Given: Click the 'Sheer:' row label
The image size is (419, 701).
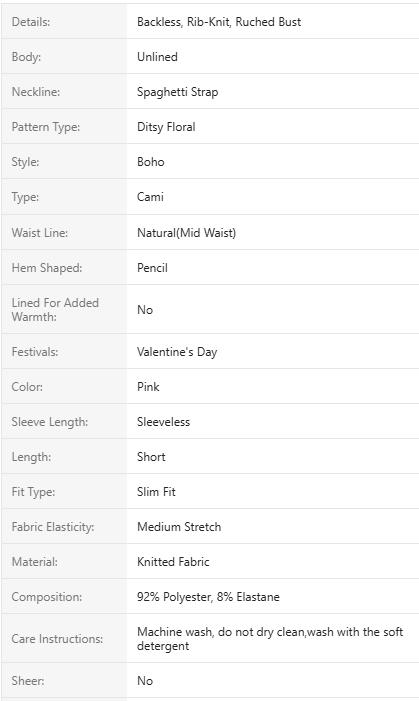Looking at the screenshot, I should pyautogui.click(x=28, y=681).
